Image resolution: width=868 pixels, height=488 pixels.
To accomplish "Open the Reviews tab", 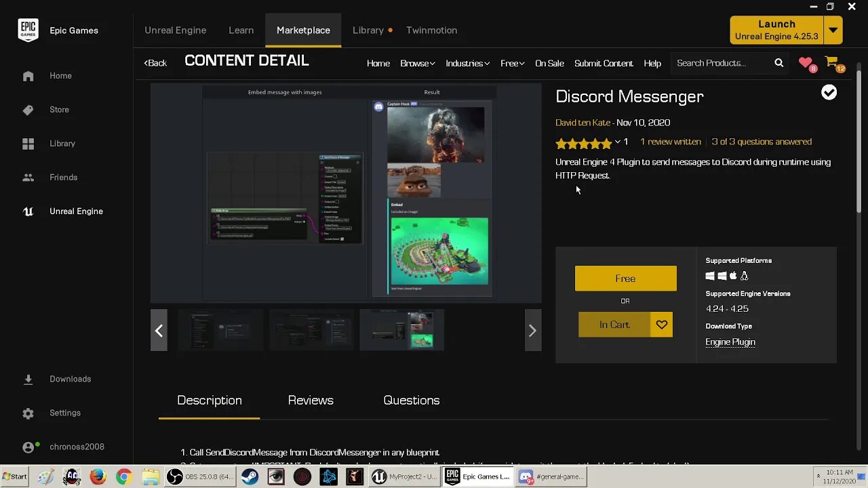I will (311, 401).
